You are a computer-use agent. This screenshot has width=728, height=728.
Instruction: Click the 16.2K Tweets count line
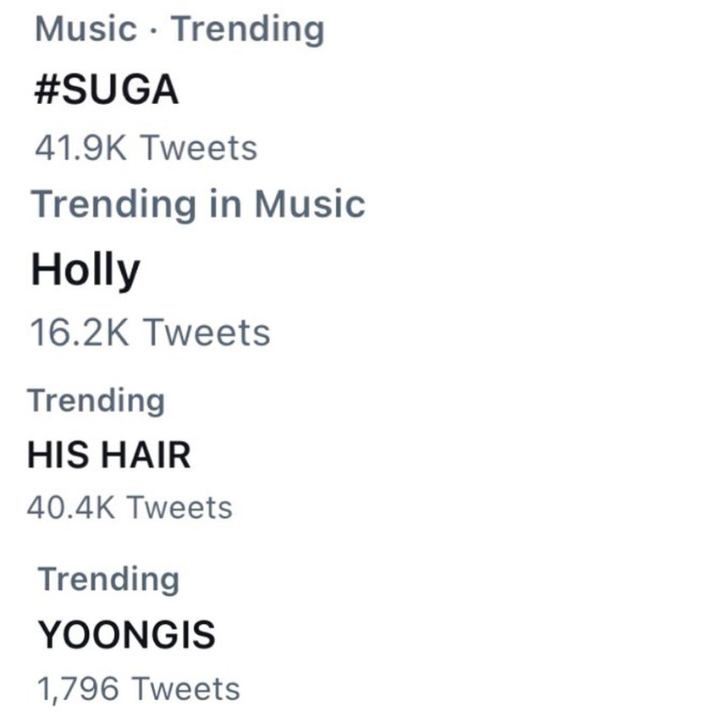(150, 333)
